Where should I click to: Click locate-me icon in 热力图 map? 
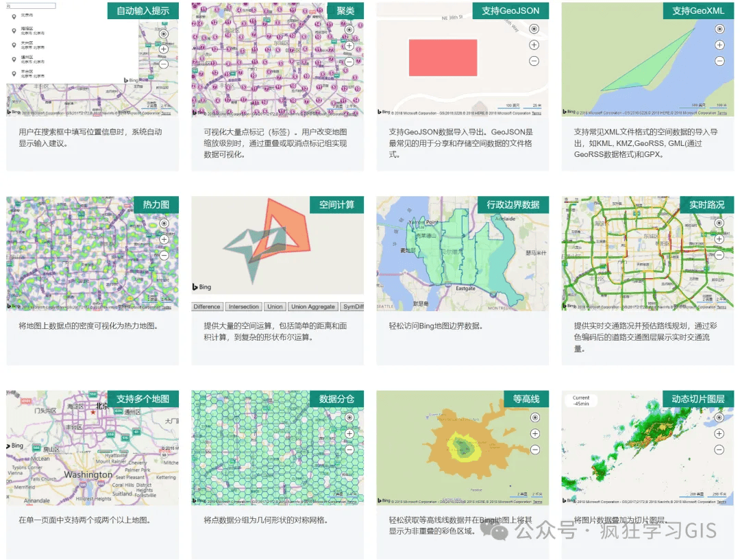coord(164,223)
